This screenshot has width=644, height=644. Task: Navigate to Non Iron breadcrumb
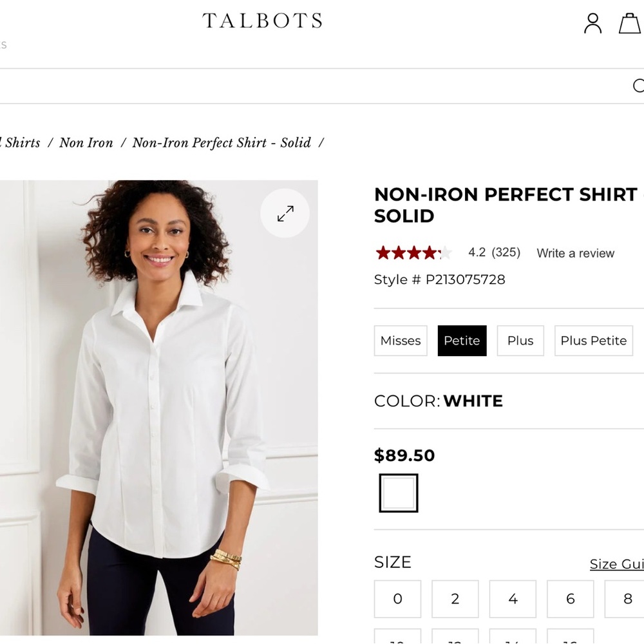click(x=86, y=142)
